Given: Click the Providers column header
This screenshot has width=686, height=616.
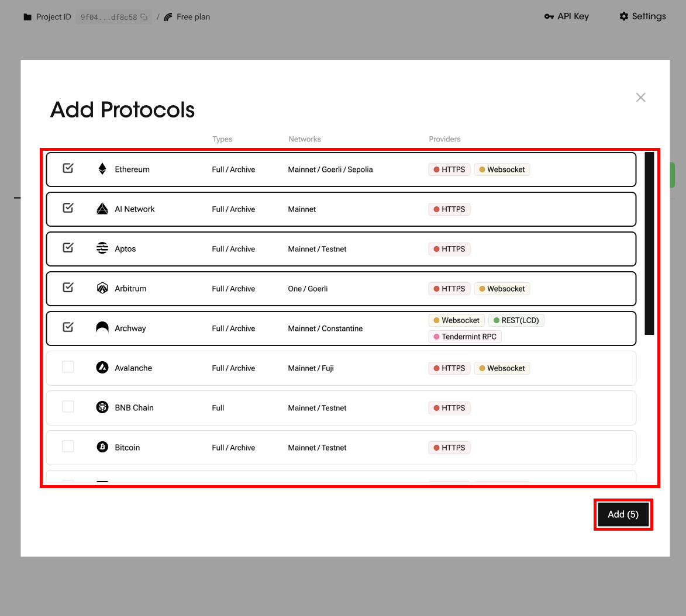Looking at the screenshot, I should coord(444,140).
